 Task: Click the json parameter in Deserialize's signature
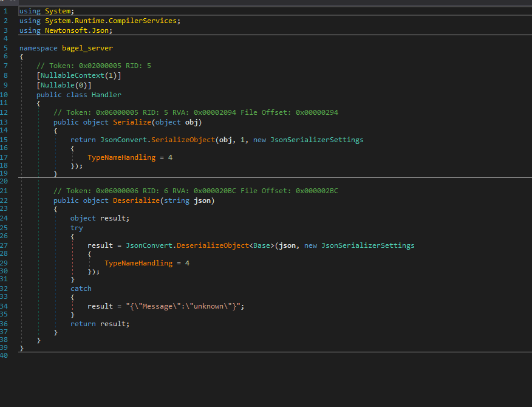click(x=202, y=200)
